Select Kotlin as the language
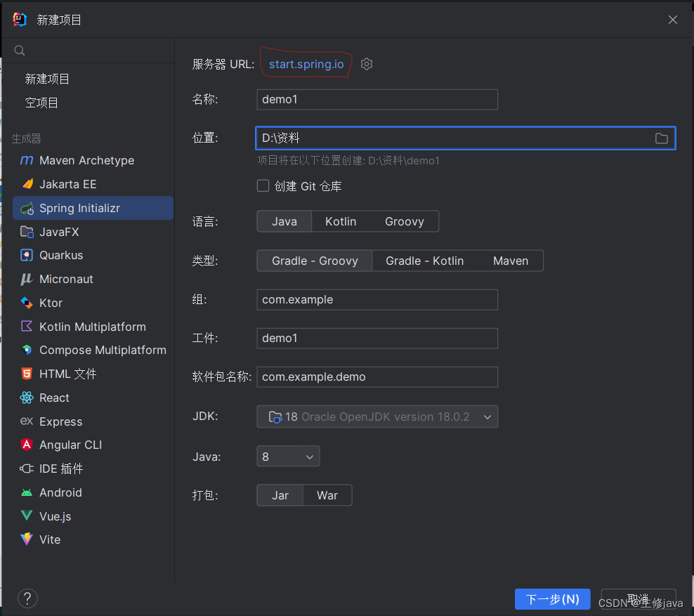 [x=341, y=221]
